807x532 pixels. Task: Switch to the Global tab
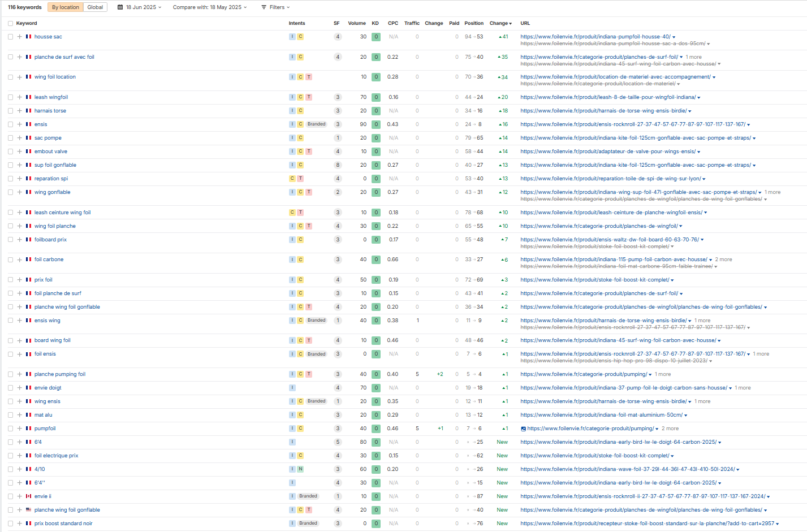[x=95, y=7]
